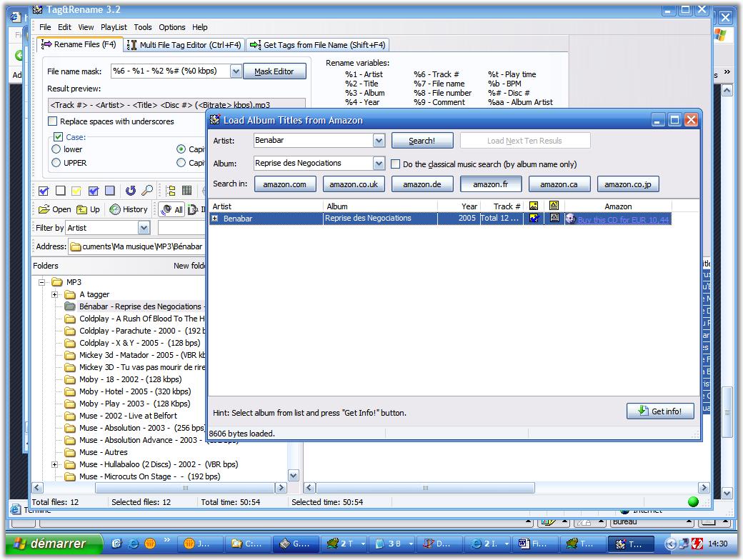743x560 pixels.
Task: Click the text notes column header icon
Action: coord(554,205)
